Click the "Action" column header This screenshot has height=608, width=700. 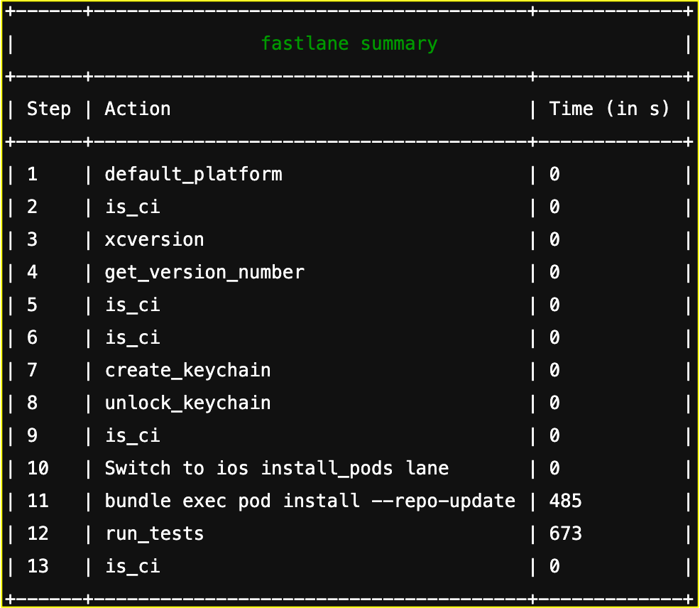point(138,109)
